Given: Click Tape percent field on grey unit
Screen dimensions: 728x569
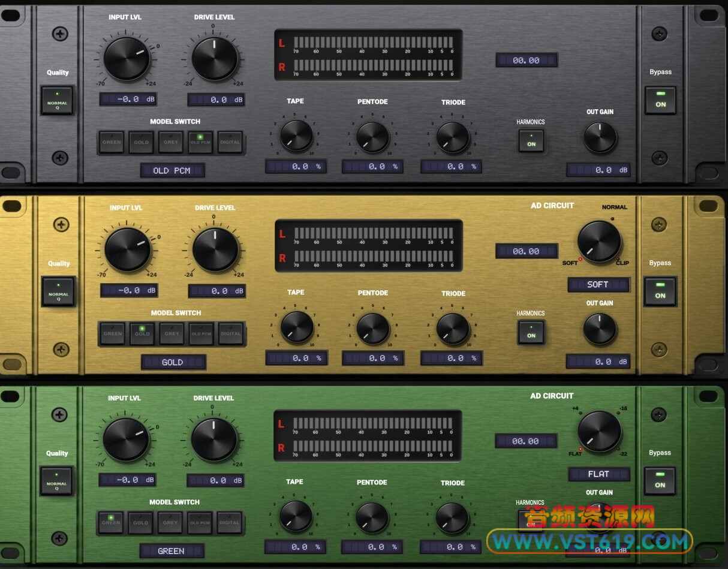Looking at the screenshot, I should tap(296, 167).
